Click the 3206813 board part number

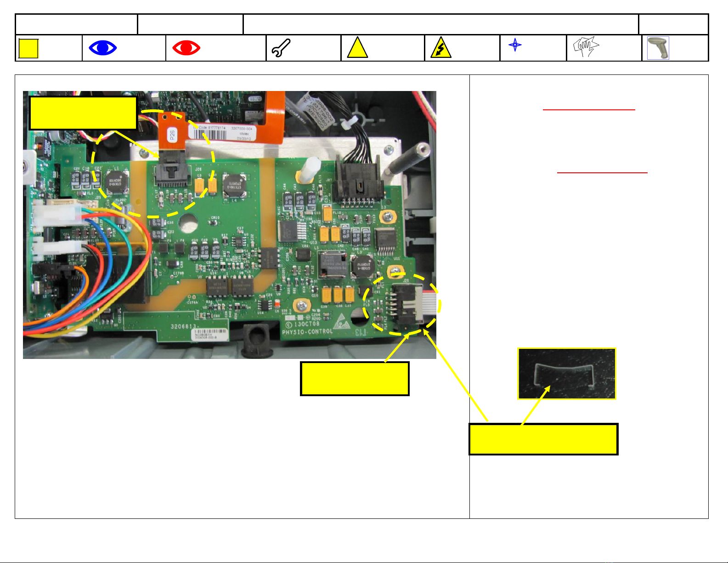[x=185, y=326]
